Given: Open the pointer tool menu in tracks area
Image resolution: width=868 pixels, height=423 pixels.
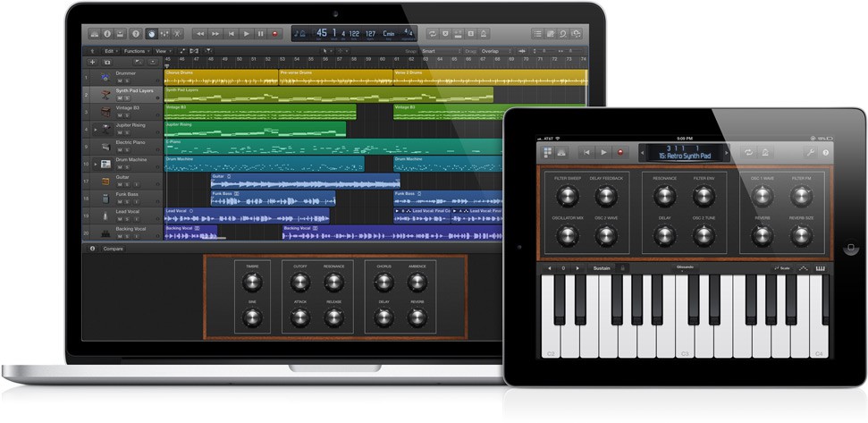Looking at the screenshot, I should pyautogui.click(x=328, y=51).
